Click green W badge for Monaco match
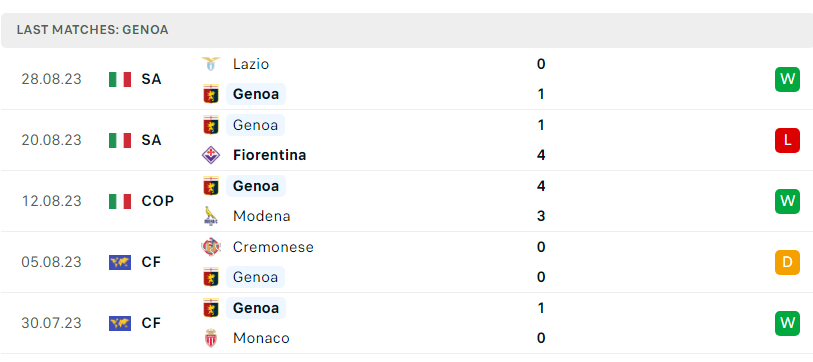Viewport: 813px width, 362px height. coord(787,323)
